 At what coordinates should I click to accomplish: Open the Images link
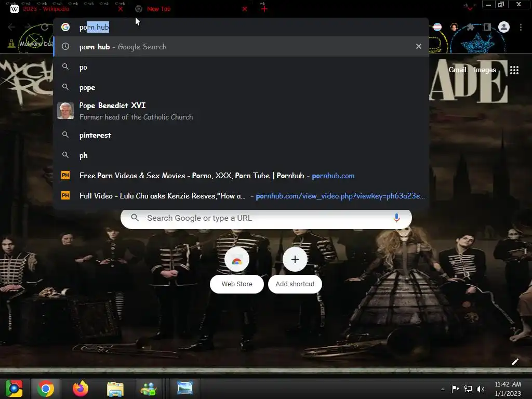(485, 70)
